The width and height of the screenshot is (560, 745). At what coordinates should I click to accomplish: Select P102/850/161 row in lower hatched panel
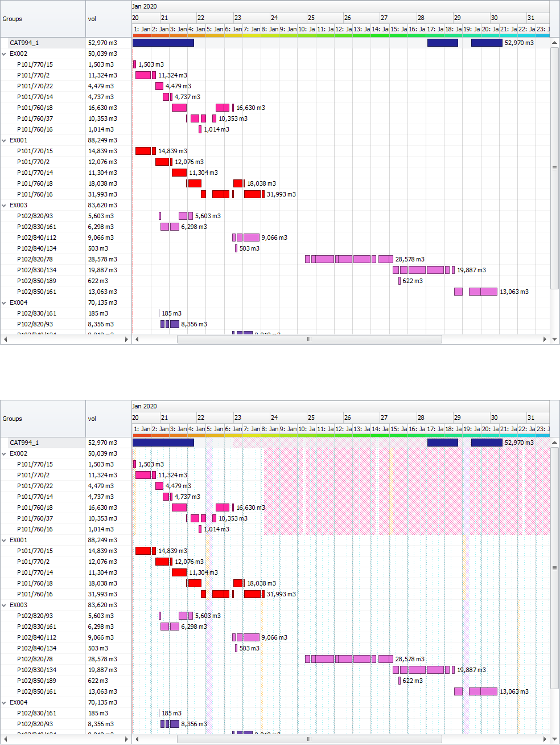click(65, 691)
